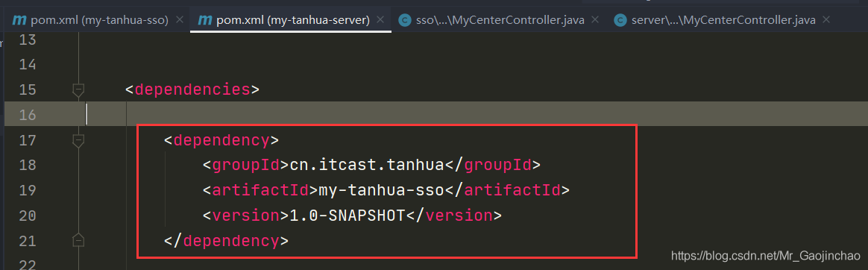
Task: Click line number 18 in the gutter
Action: pos(27,165)
